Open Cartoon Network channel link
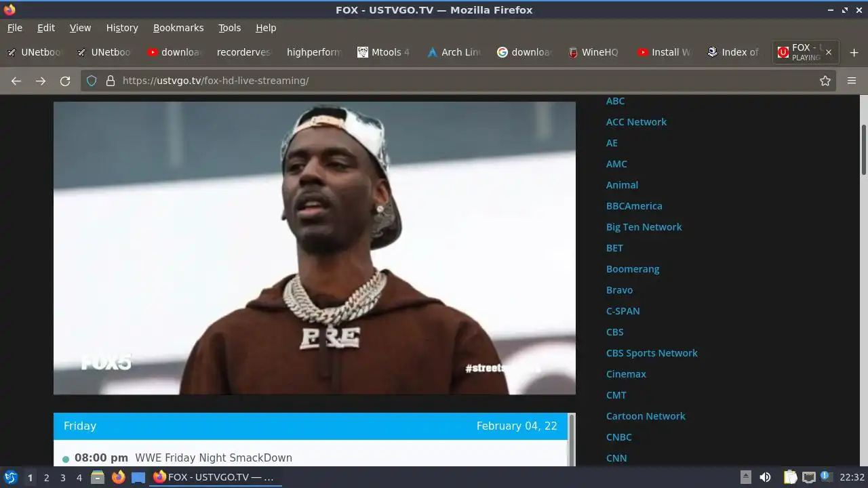 (646, 416)
